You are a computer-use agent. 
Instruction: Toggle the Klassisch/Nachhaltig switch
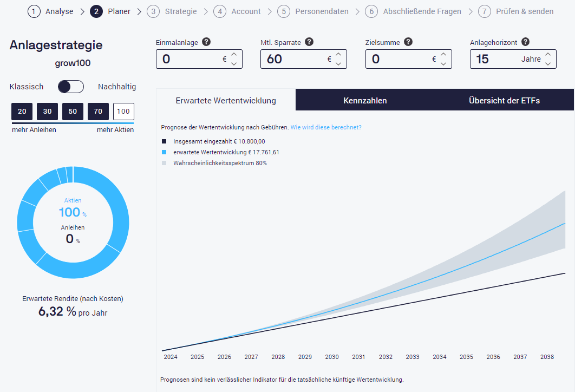click(x=71, y=87)
